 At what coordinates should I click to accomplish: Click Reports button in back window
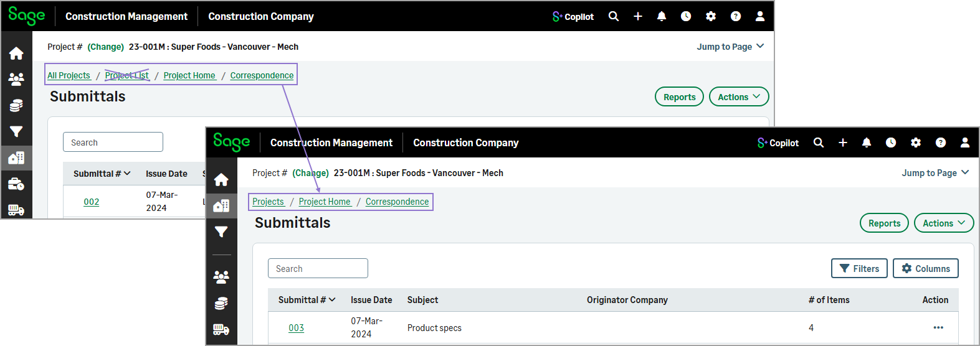pos(679,97)
